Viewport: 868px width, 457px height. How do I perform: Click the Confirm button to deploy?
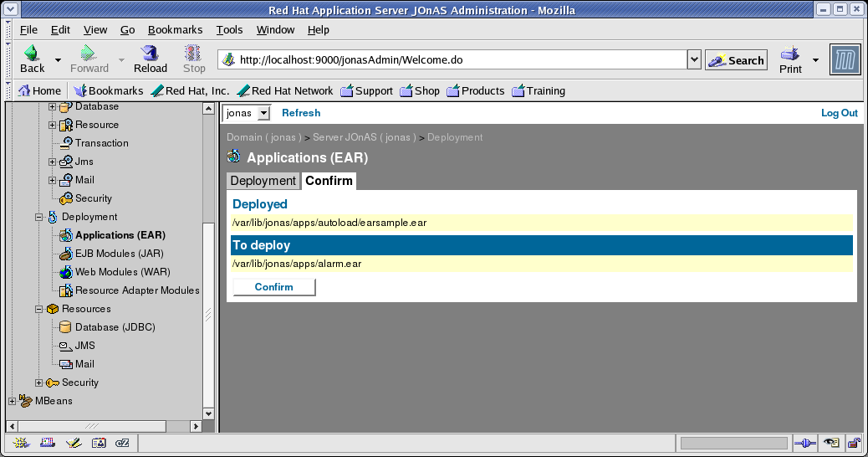[x=274, y=287]
